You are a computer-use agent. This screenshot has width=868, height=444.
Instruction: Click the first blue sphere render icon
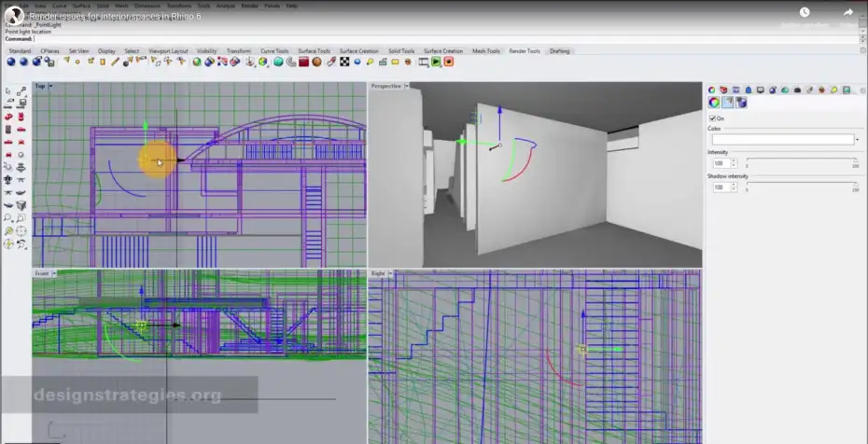click(11, 62)
